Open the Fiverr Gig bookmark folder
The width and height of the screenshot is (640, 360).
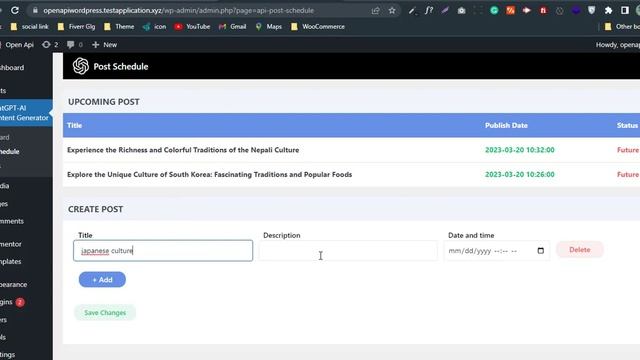pos(76,27)
